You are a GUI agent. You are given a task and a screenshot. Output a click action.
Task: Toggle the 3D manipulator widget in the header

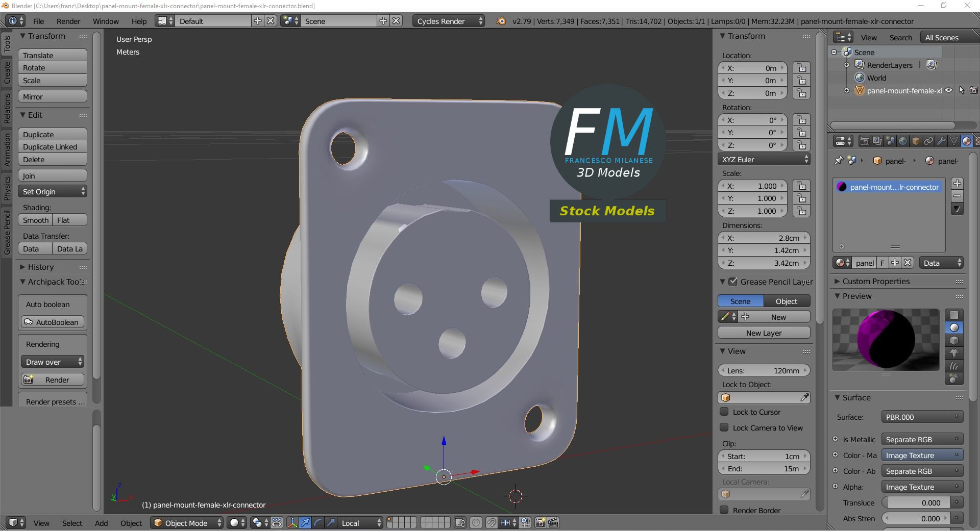292,523
